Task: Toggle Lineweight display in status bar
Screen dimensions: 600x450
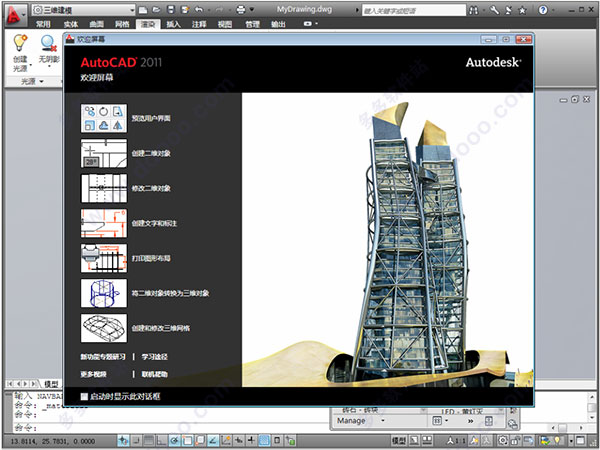Action: pyautogui.click(x=251, y=441)
